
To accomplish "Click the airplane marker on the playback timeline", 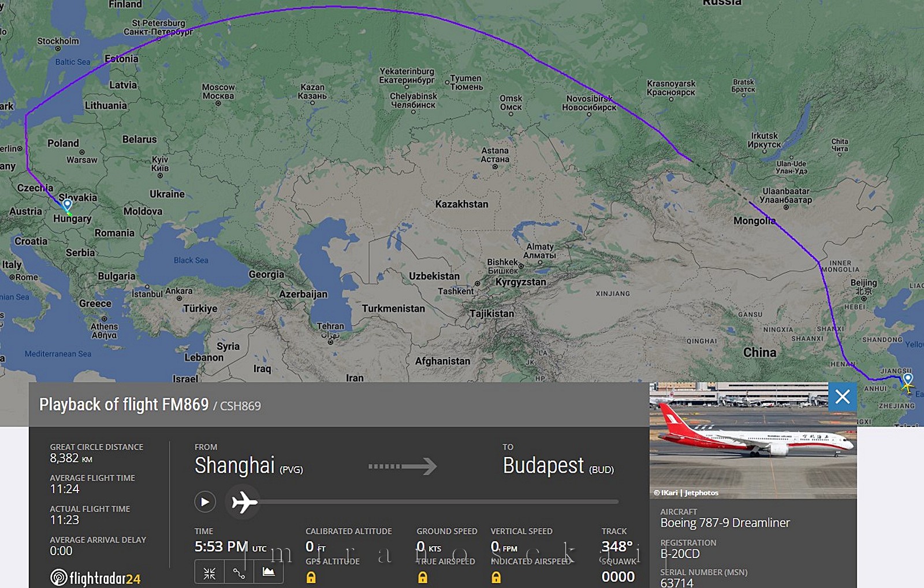I will coord(244,502).
